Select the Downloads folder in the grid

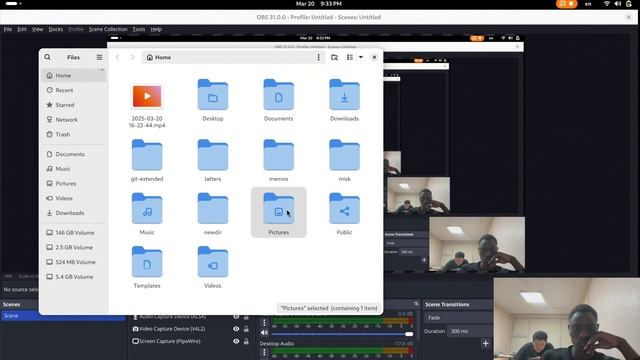[344, 100]
